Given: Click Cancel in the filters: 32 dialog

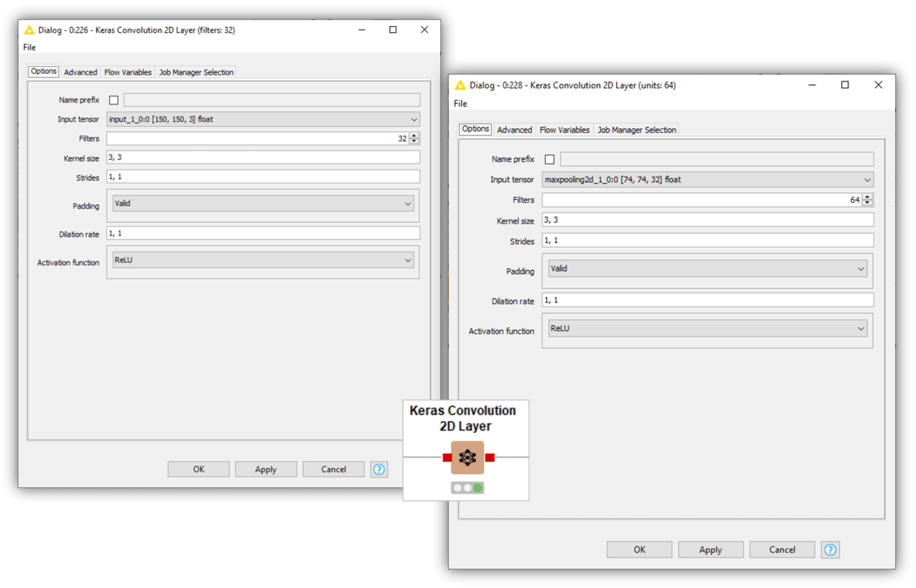Looking at the screenshot, I should [x=333, y=469].
